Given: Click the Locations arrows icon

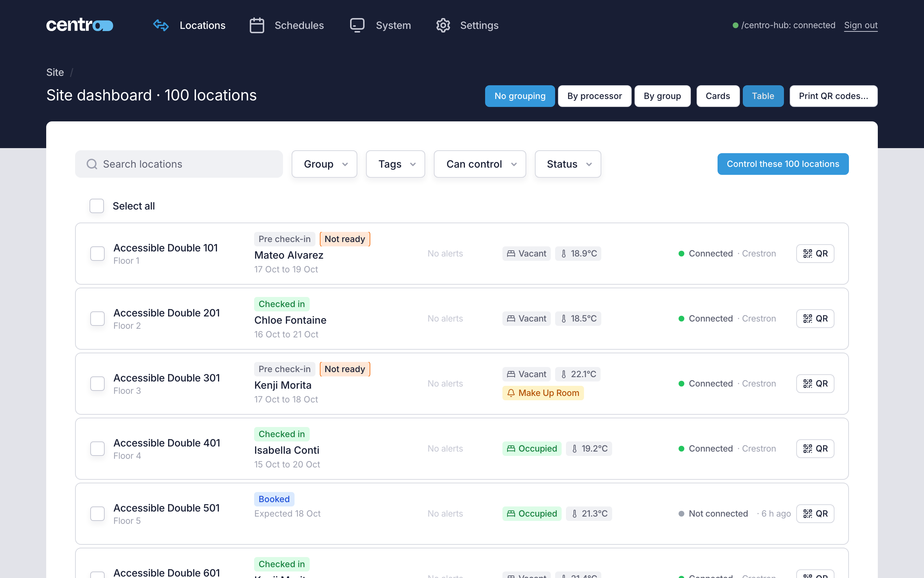Looking at the screenshot, I should tap(161, 25).
